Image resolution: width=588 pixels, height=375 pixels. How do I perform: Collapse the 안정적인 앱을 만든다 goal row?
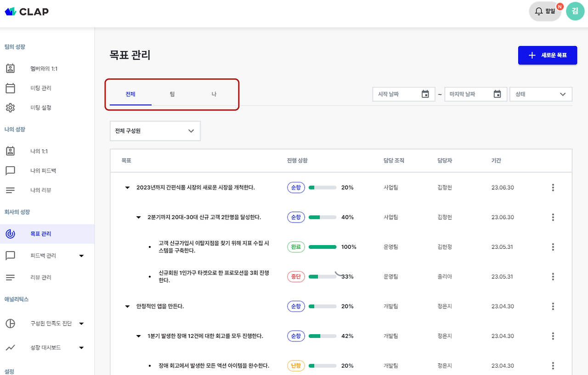tap(128, 306)
